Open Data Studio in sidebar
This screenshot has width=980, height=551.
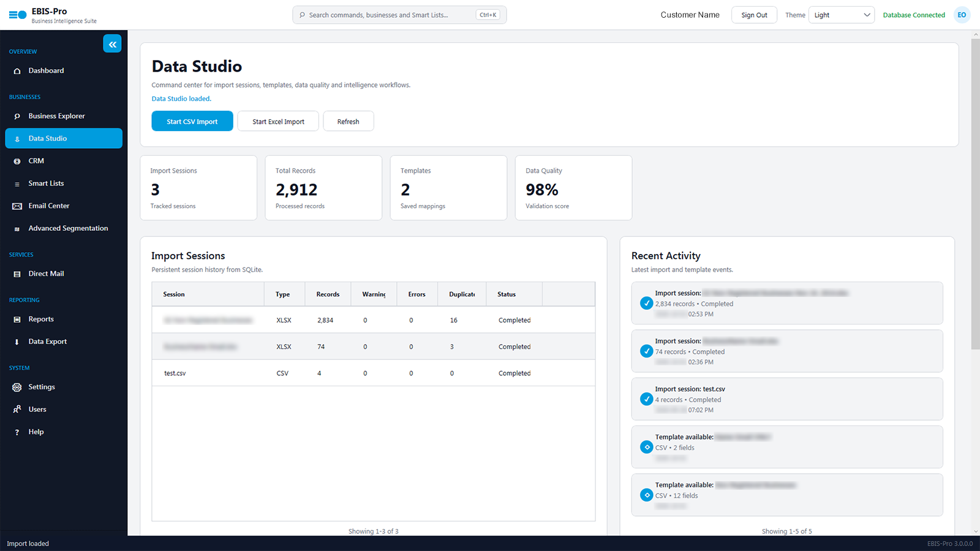64,138
